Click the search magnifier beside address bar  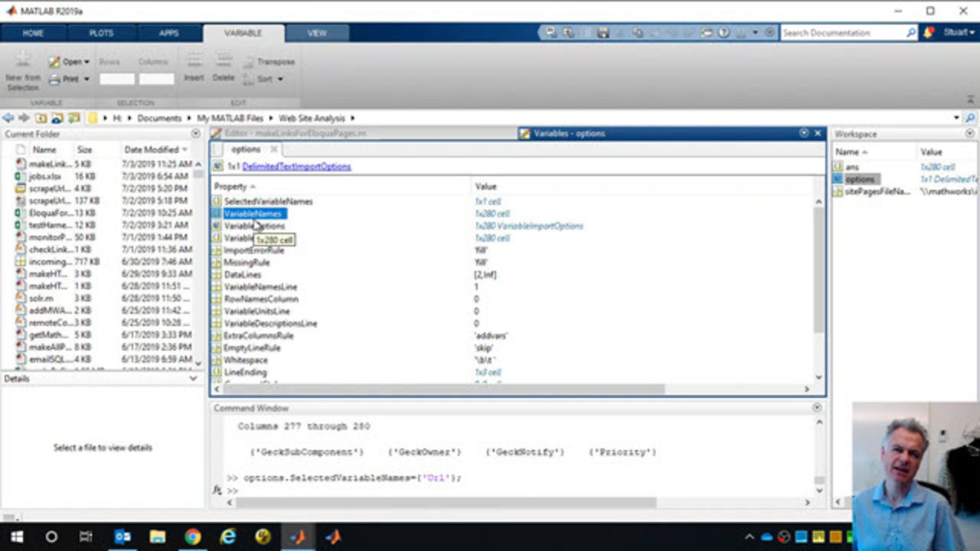point(969,118)
